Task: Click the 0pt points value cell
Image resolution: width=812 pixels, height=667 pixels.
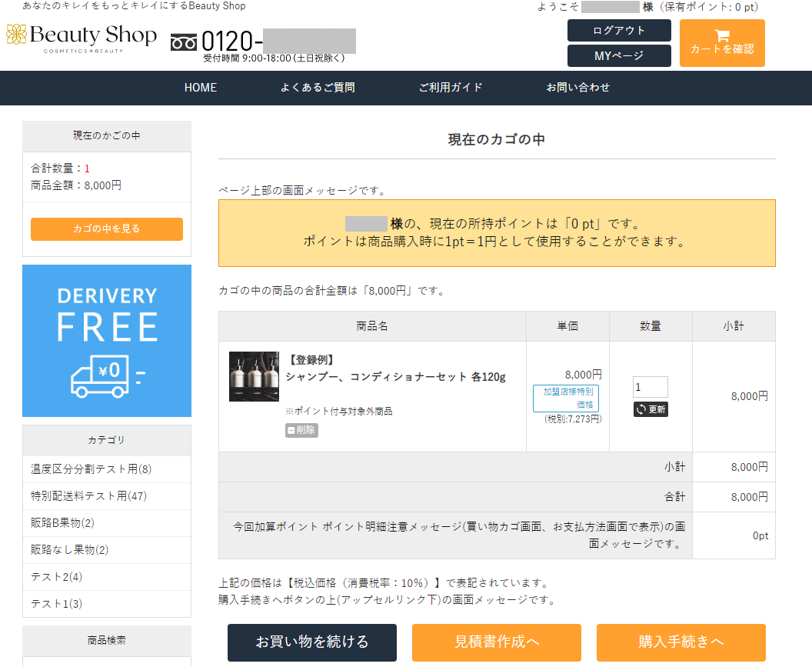Action: [x=734, y=535]
